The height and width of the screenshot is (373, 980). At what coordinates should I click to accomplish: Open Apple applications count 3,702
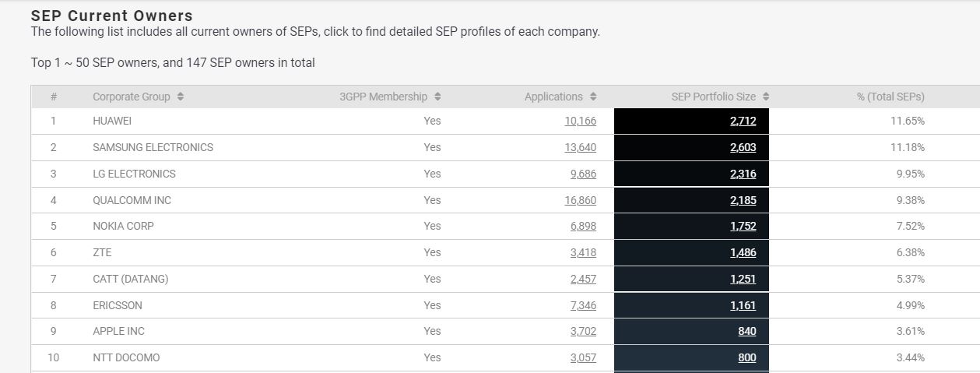[x=584, y=331]
